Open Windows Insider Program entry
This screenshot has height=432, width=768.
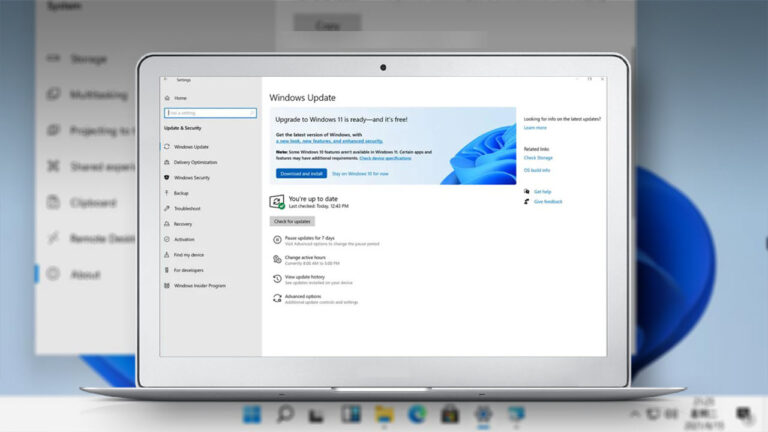tap(195, 286)
